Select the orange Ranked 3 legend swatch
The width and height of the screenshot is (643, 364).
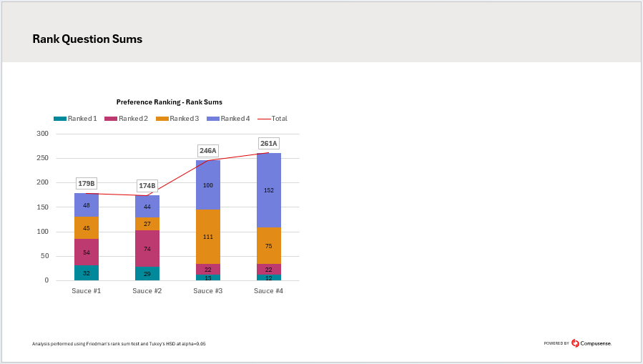click(162, 119)
